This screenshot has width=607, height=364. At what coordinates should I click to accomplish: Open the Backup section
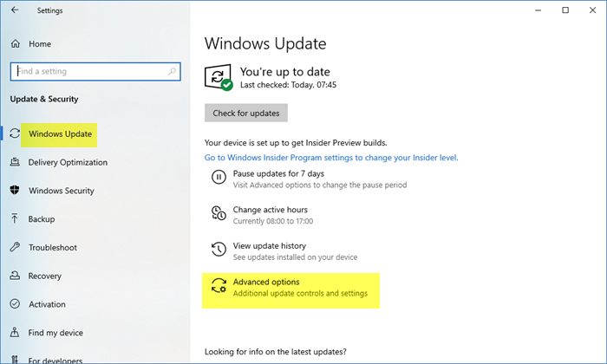pos(42,219)
